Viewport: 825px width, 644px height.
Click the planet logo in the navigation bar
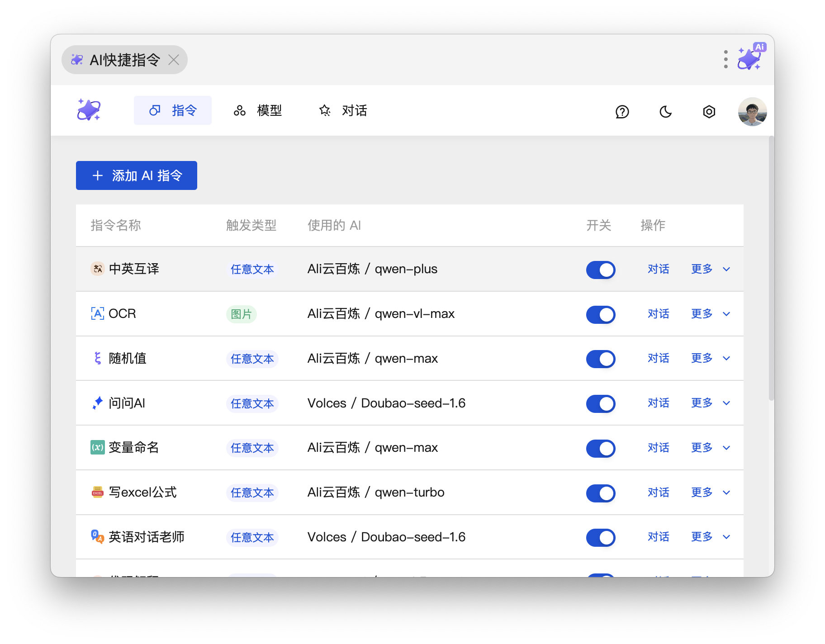pyautogui.click(x=89, y=110)
